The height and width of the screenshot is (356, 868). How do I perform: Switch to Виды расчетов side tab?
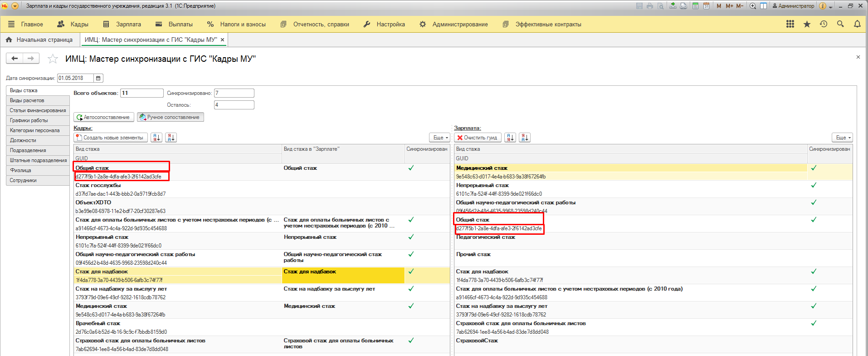pyautogui.click(x=27, y=100)
